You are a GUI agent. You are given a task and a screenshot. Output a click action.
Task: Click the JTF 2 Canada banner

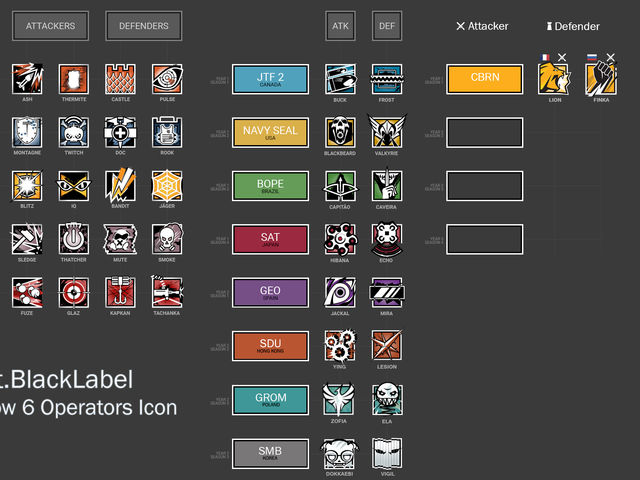270,79
